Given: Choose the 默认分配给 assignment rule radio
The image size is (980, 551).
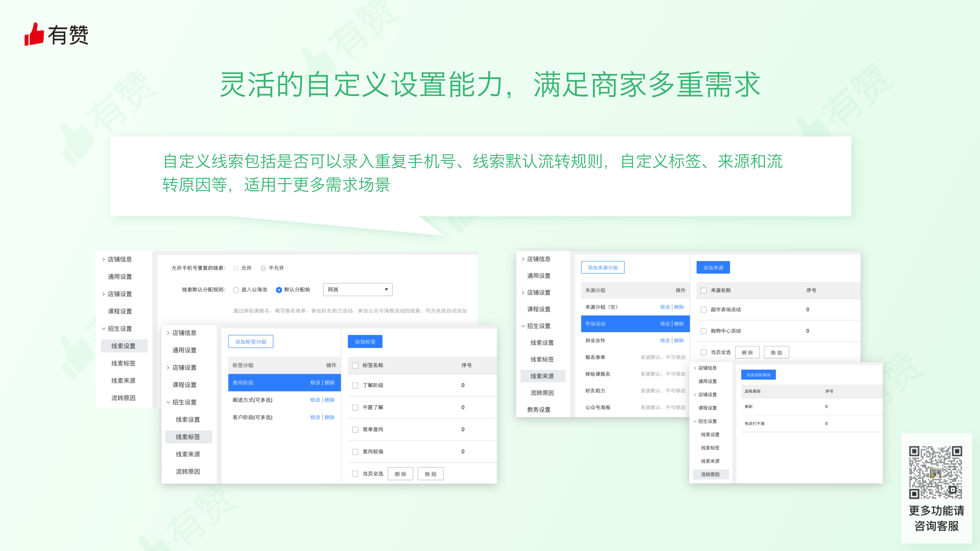Looking at the screenshot, I should point(279,290).
